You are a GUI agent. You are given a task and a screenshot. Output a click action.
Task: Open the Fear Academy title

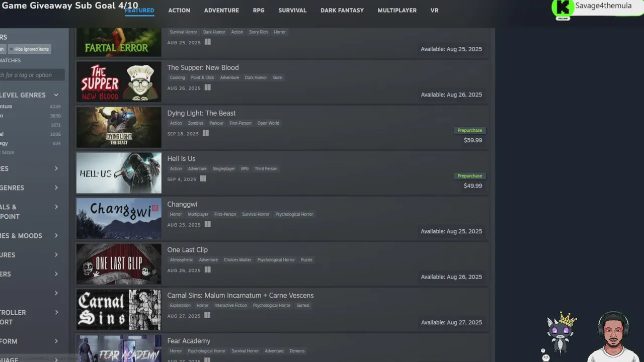(x=189, y=341)
